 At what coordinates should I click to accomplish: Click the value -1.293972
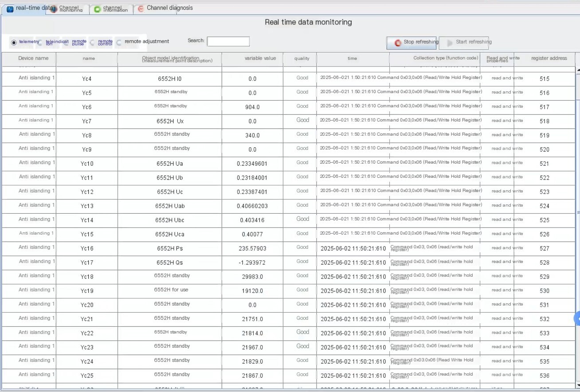pyautogui.click(x=252, y=263)
